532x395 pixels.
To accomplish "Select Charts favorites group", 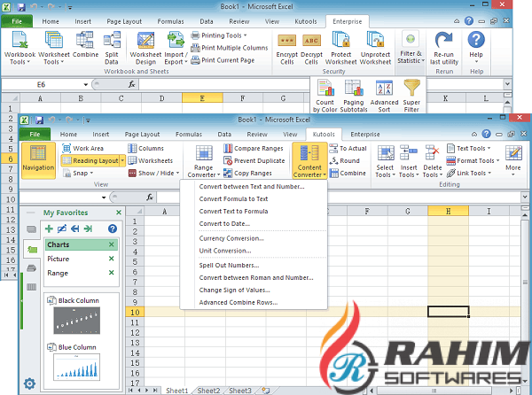I will coord(81,244).
